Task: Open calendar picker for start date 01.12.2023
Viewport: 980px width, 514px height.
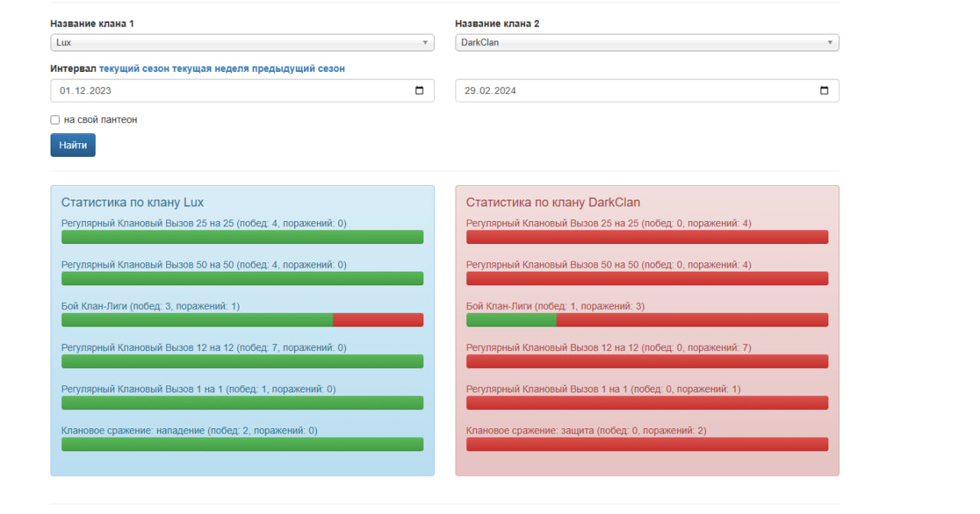Action: click(419, 90)
